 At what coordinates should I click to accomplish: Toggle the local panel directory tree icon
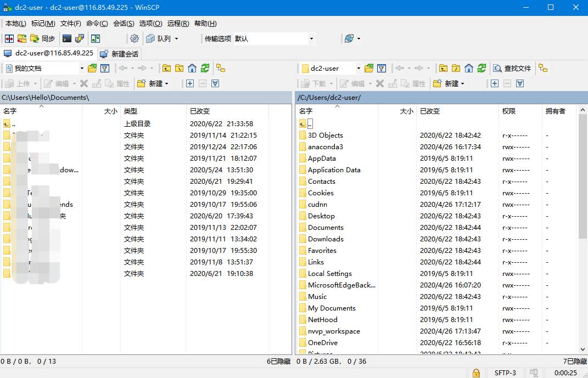tap(221, 68)
